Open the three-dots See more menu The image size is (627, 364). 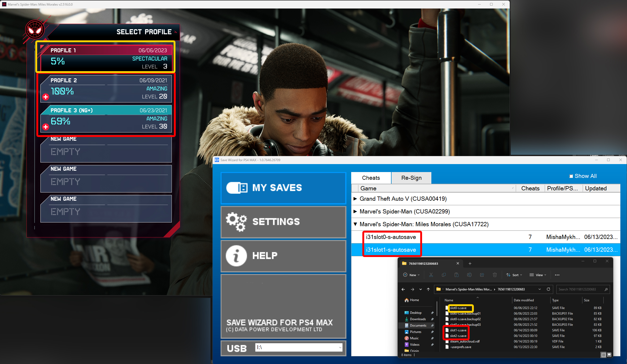(x=557, y=275)
